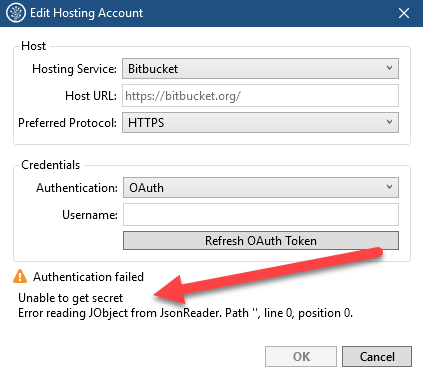Viewport: 423px width, 375px height.
Task: Select the "Authentication failed" message
Action: coord(88,277)
